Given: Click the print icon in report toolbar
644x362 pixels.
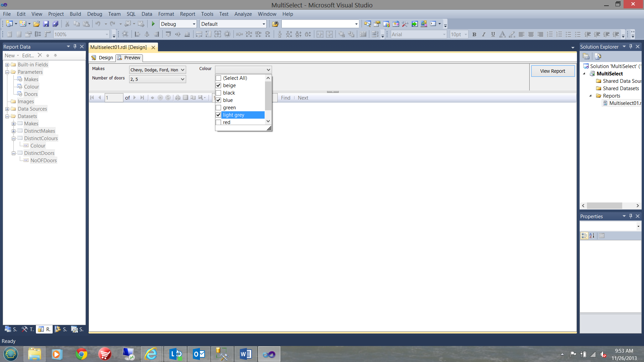Looking at the screenshot, I should click(177, 98).
